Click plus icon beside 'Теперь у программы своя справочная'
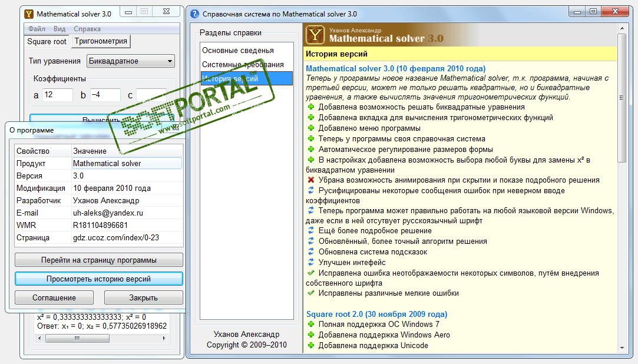 tap(311, 138)
